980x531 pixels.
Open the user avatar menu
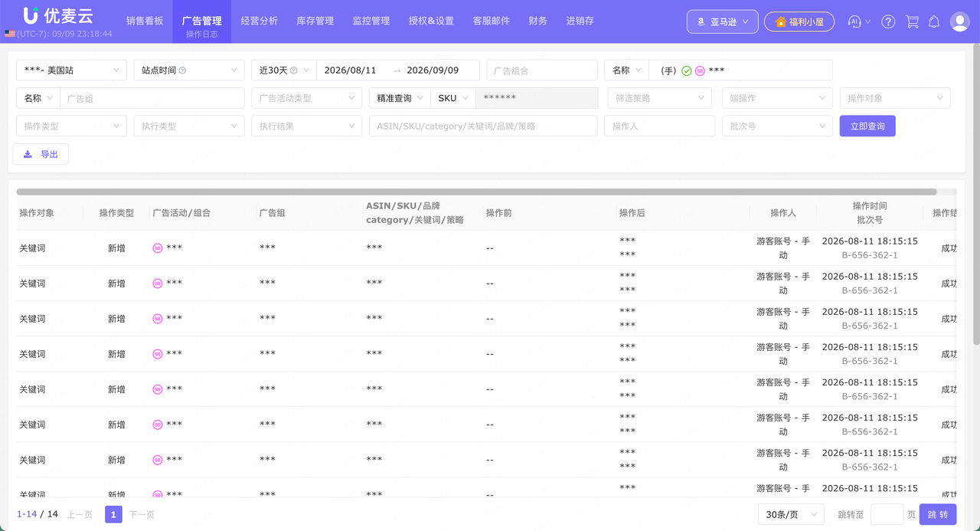tap(960, 21)
